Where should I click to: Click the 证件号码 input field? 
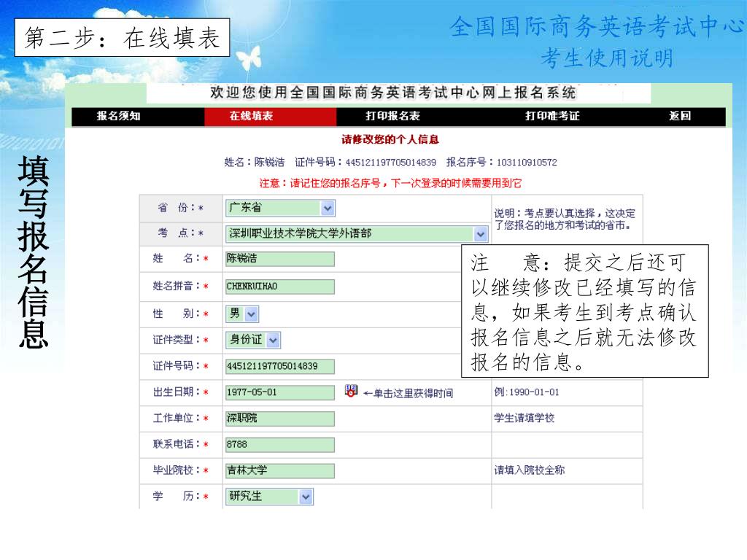(280, 366)
